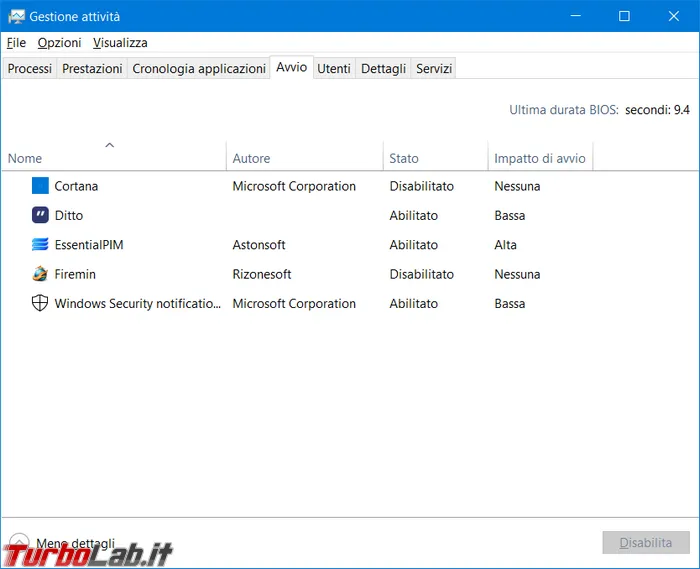Click Alta impact in EssentialPIM row

[x=505, y=245]
